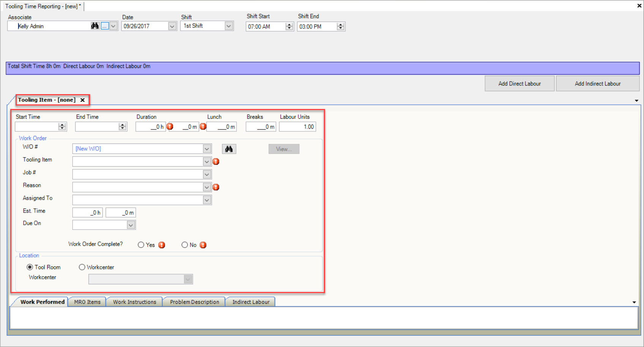Click the Add Indirect Labour button
644x347 pixels.
(x=598, y=84)
